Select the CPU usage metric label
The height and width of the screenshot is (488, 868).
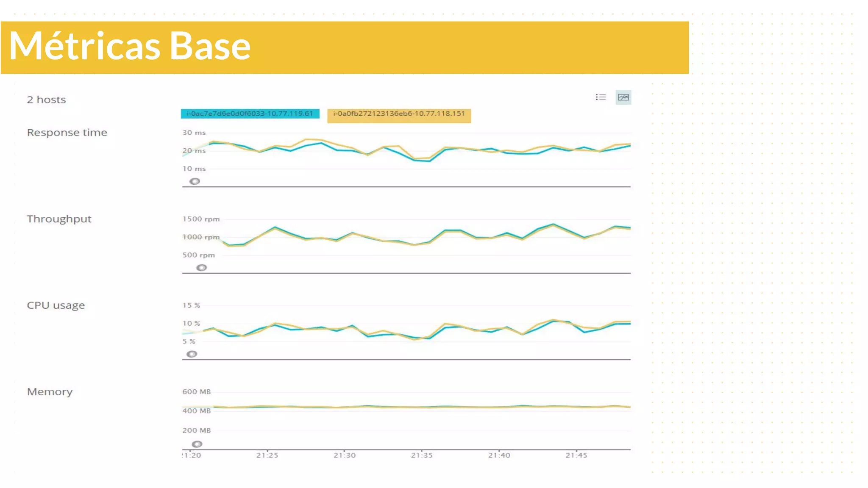tap(56, 305)
